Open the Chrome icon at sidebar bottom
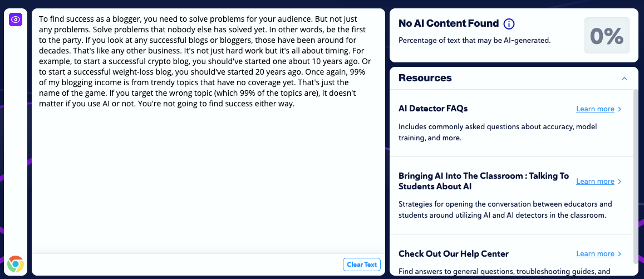The width and height of the screenshot is (644, 279). (16, 264)
